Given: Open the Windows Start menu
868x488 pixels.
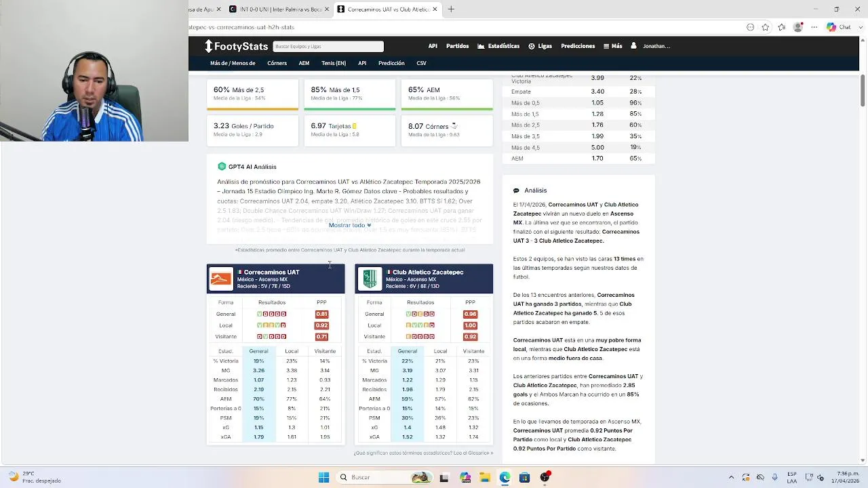Looking at the screenshot, I should 323,477.
